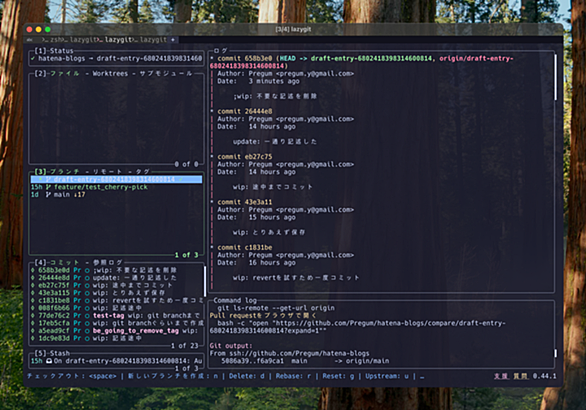
Task: Click the Rebase: r shortcut in the bottom bar
Action: coord(293,376)
